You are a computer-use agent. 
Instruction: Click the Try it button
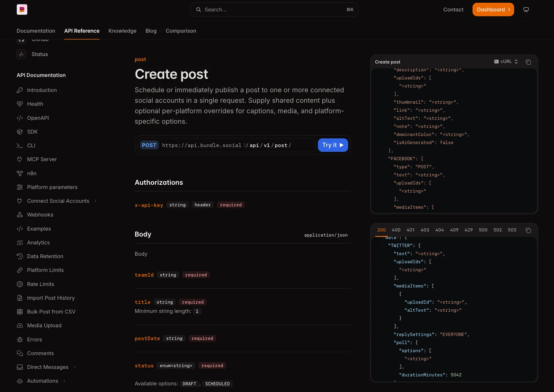coord(333,145)
